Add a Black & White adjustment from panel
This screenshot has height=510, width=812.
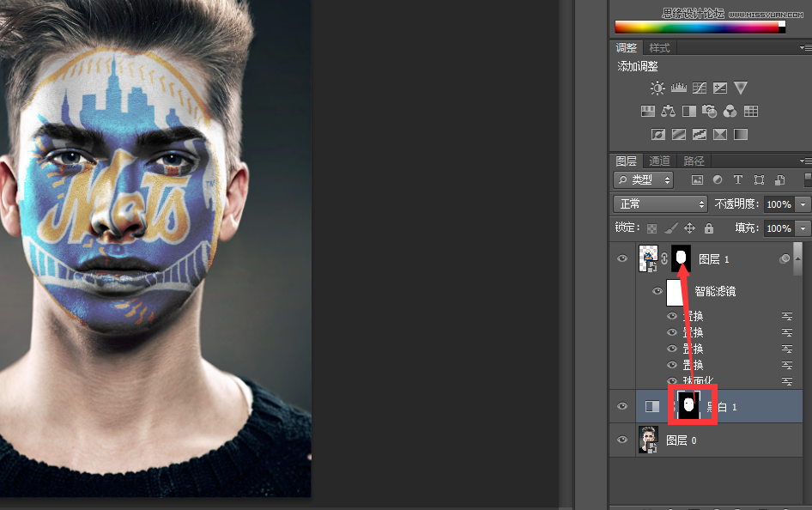[x=689, y=111]
